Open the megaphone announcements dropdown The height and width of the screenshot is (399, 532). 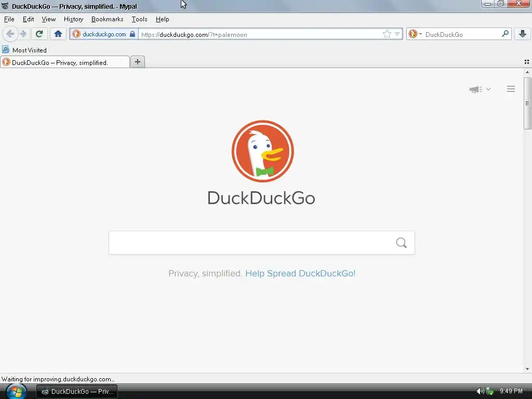pos(480,89)
